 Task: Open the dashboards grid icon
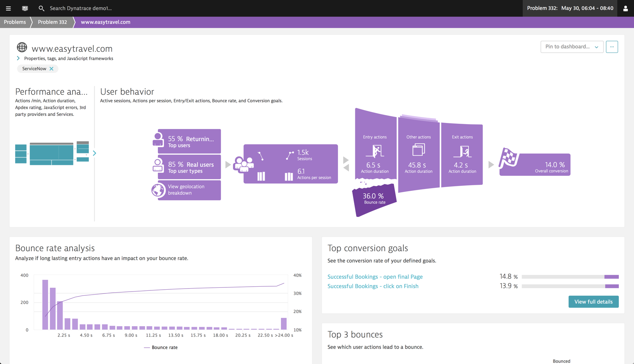[25, 8]
